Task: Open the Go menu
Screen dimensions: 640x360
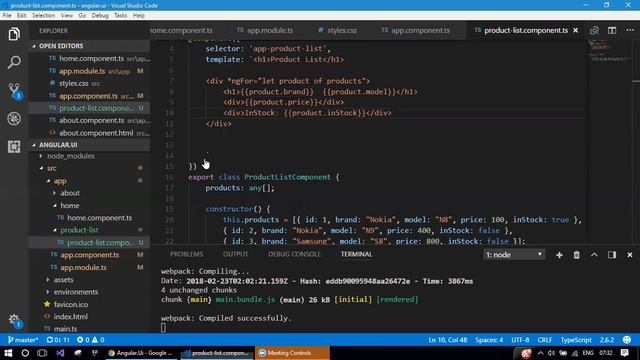Action: coord(82,16)
